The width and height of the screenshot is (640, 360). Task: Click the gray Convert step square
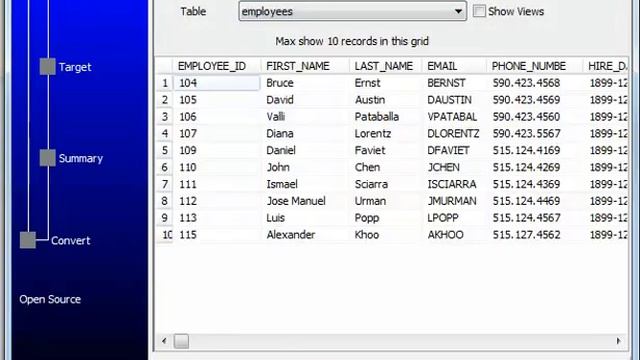point(28,240)
